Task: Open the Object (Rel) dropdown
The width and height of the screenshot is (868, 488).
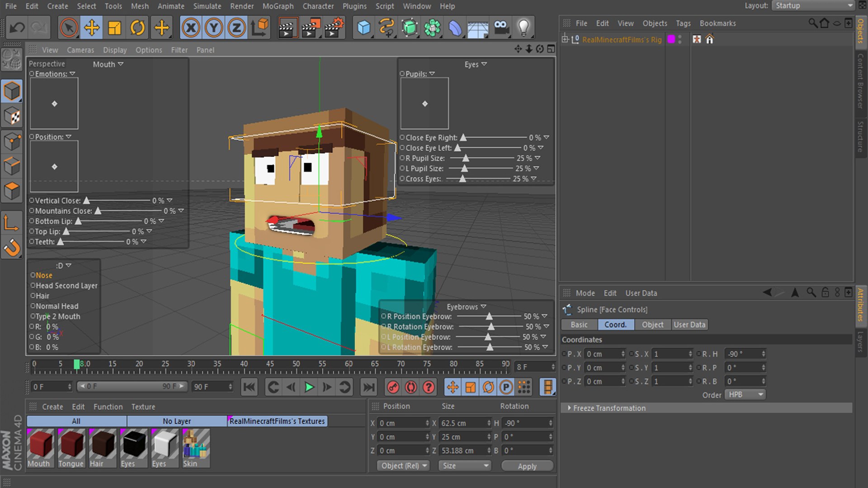Action: 403,466
